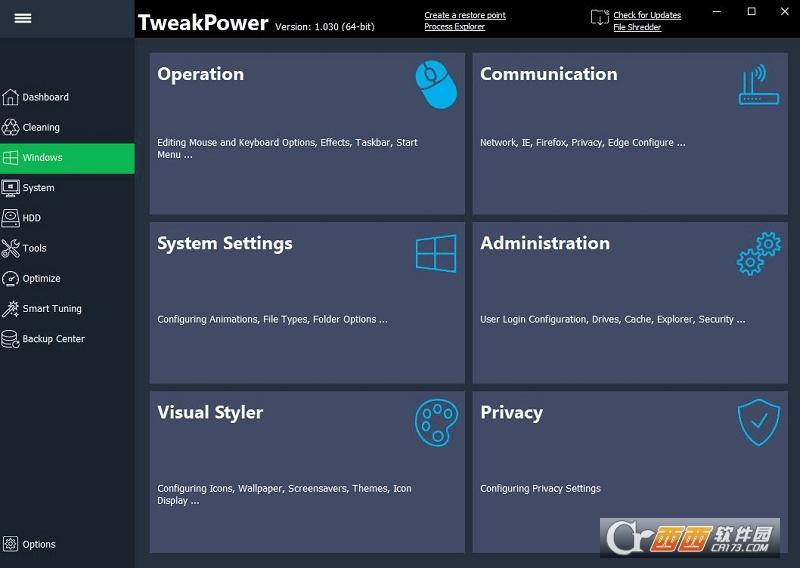Click the System monitor icon in sidebar
Viewport: 800px width, 568px height.
tap(11, 188)
